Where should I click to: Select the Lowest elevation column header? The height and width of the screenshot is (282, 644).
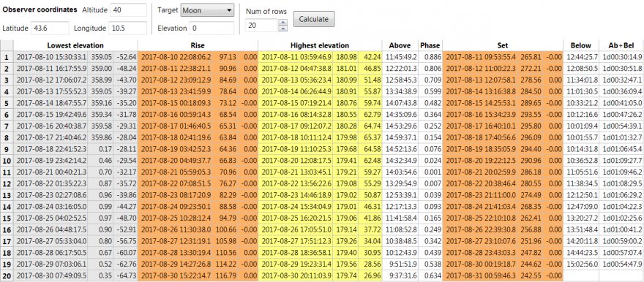75,45
